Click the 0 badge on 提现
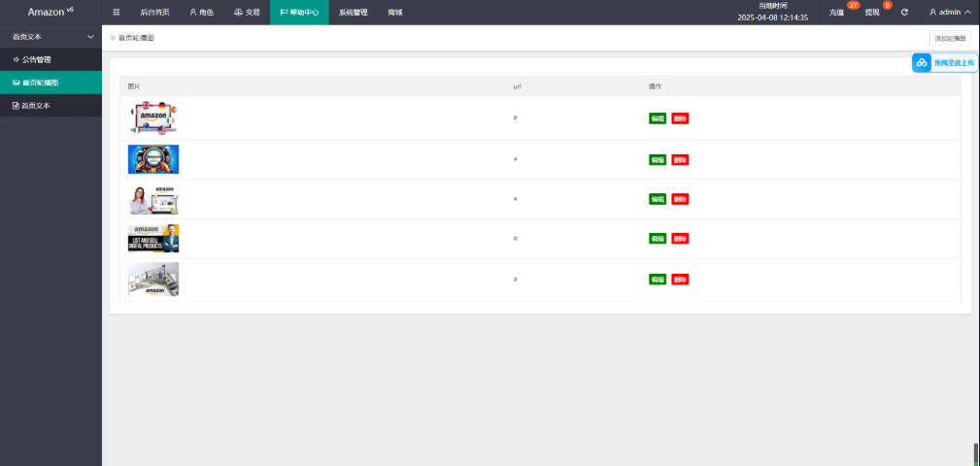Viewport: 980px width, 466px height. click(887, 5)
